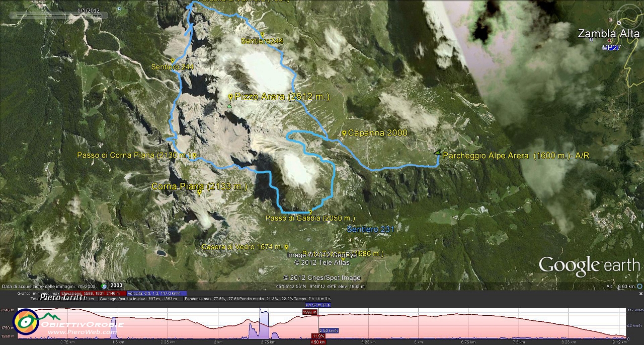Click the green summit triangle below Pizzo Arera
This screenshot has width=644, height=345.
coord(229,106)
